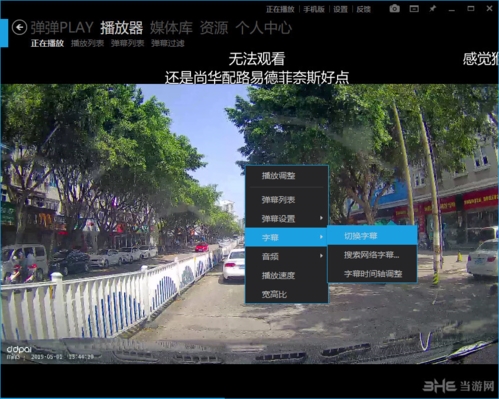
Task: Click the 弹弹PLAY app title
Action: tap(62, 28)
